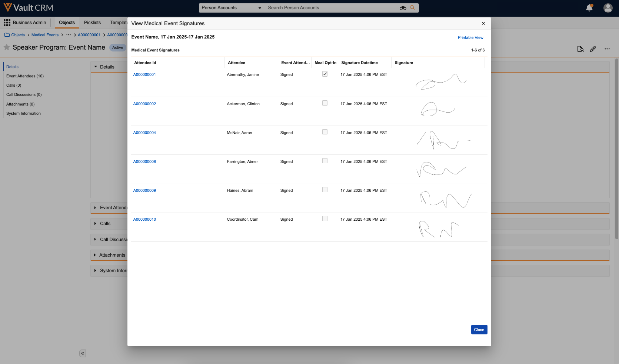Expand the Calls section

coord(105,224)
